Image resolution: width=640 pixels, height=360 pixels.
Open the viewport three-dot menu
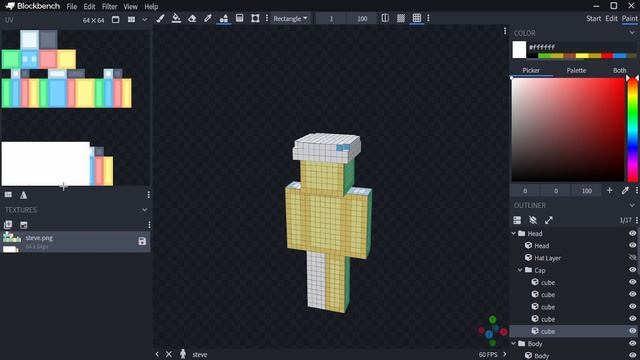click(x=505, y=31)
